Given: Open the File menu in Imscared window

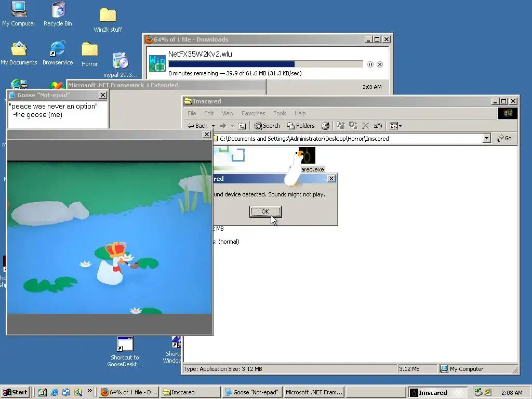Looking at the screenshot, I should pos(192,113).
